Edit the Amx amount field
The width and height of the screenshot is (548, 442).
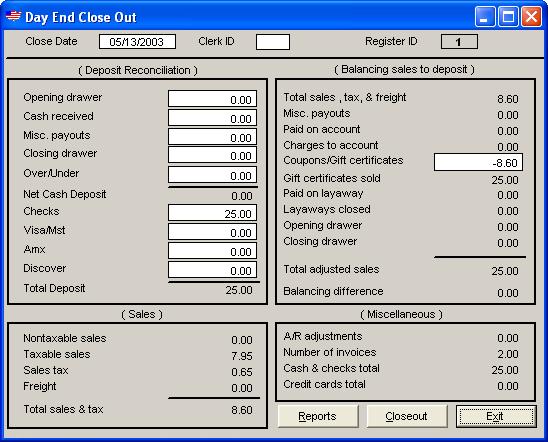(212, 251)
